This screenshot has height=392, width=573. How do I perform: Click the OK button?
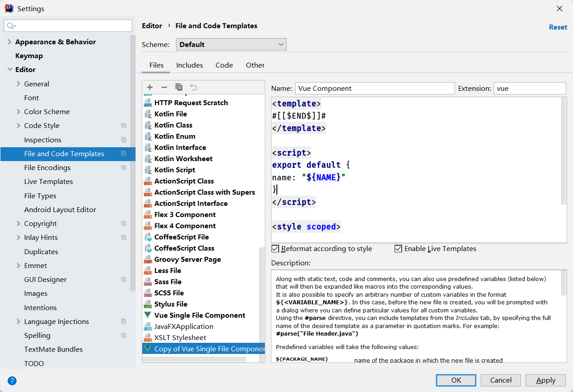tap(456, 380)
